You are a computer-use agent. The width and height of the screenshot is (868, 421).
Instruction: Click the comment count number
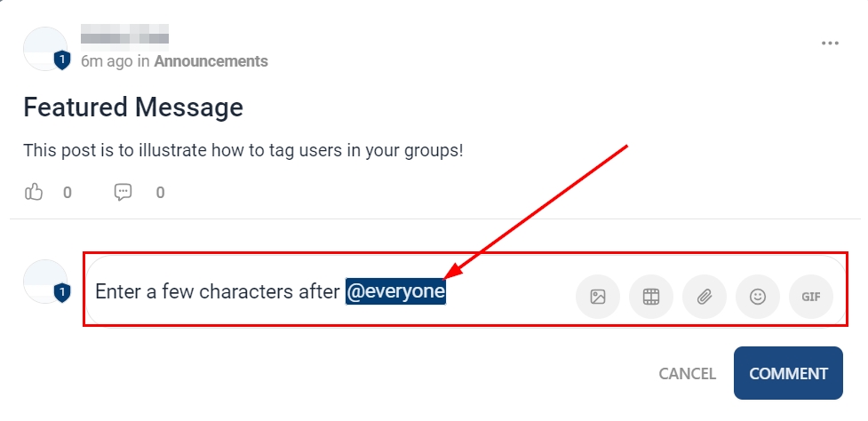[x=160, y=192]
